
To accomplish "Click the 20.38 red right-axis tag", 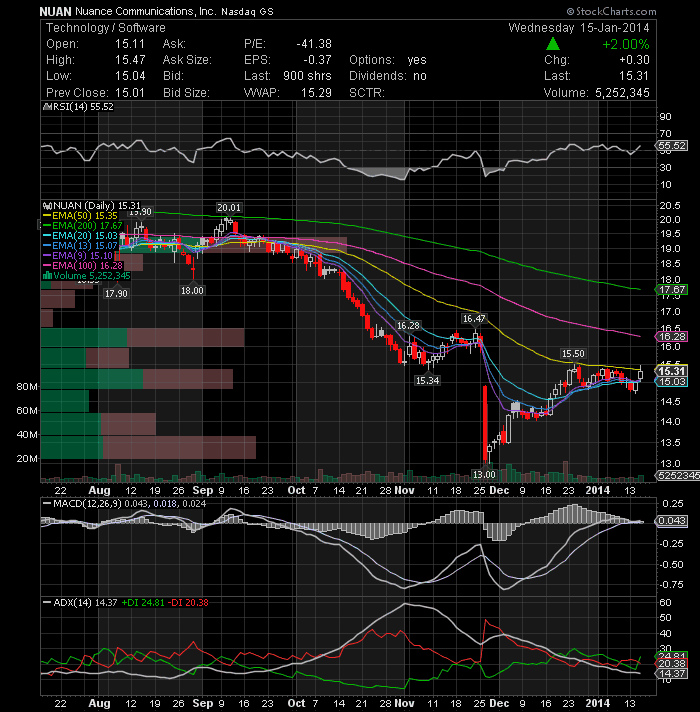I will tap(671, 664).
